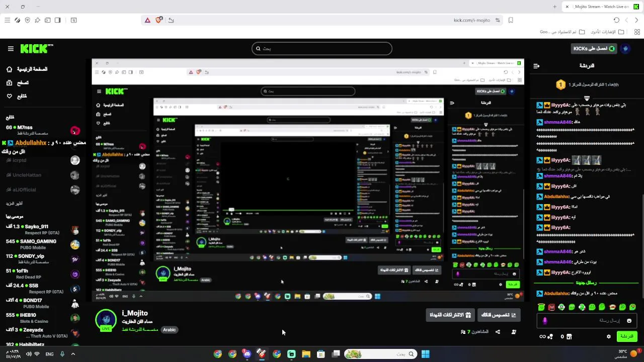Toggle browser sidebar panel icon
This screenshot has height=362, width=644.
pos(57,20)
